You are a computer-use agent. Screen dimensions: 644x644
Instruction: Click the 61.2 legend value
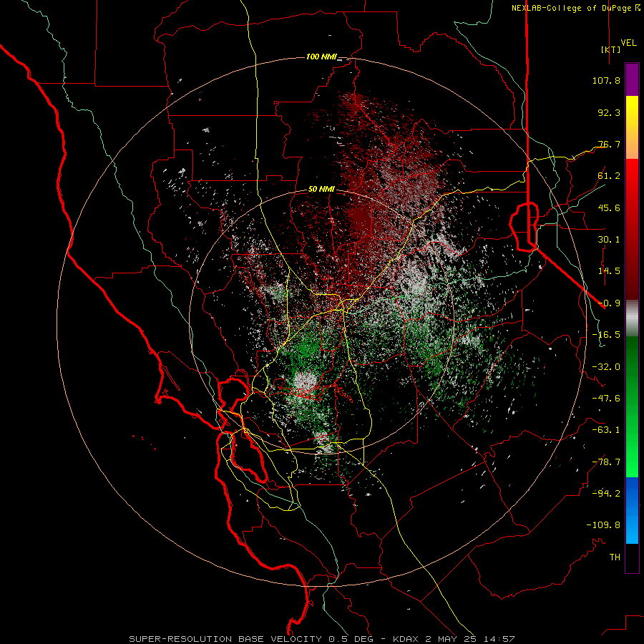[609, 176]
